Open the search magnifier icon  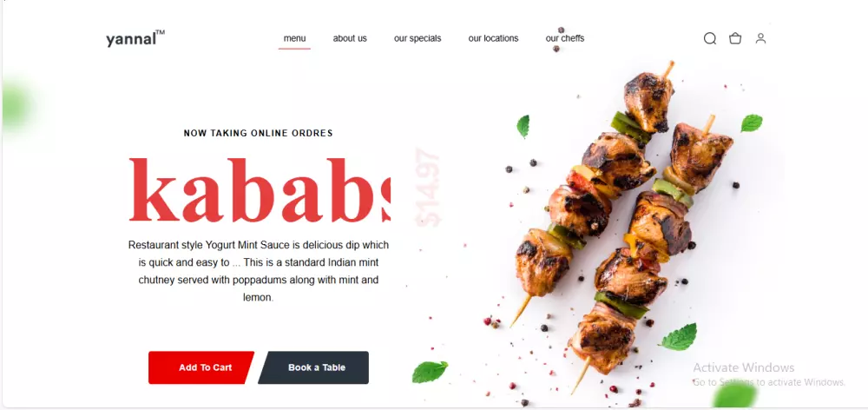(x=710, y=38)
